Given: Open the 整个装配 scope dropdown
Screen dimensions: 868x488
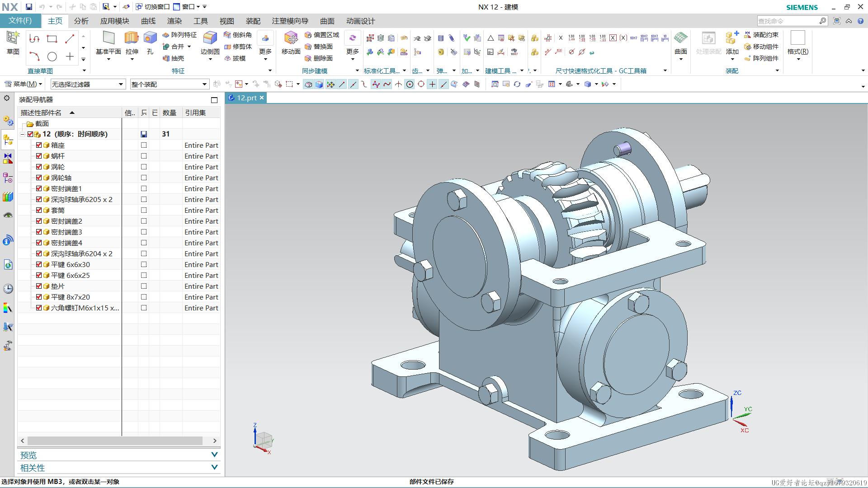Looking at the screenshot, I should (x=169, y=84).
